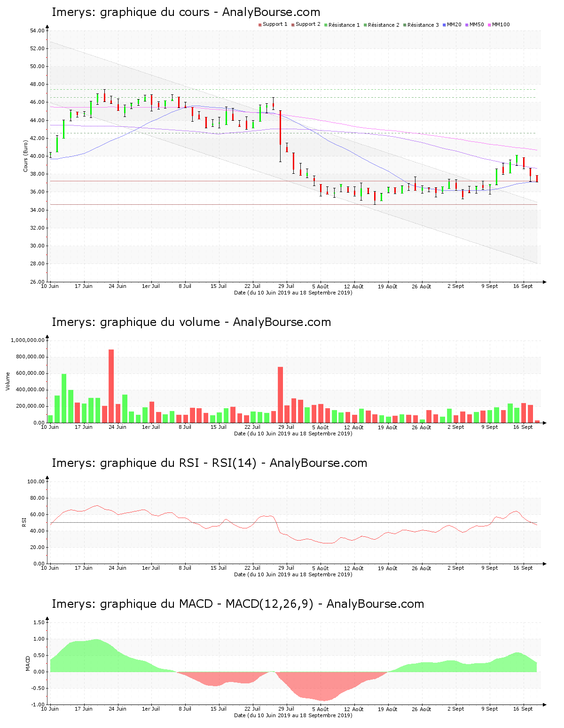
Task: Click the MACD chart date range caption at the bottom
Action: click(293, 715)
